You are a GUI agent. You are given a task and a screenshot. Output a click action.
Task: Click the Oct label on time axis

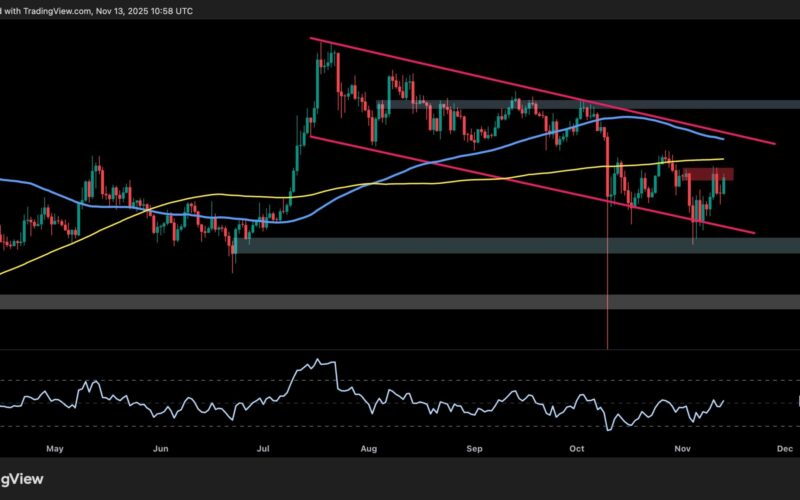(577, 449)
